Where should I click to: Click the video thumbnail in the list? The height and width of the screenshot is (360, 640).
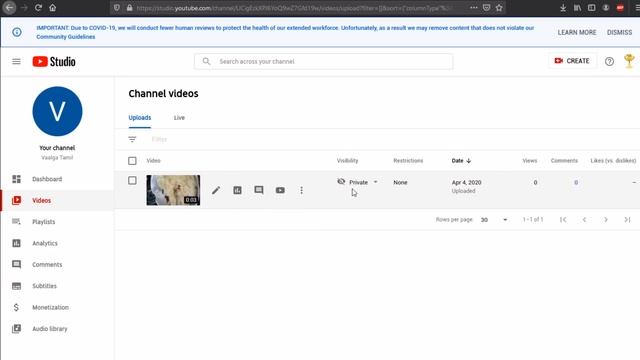[173, 190]
